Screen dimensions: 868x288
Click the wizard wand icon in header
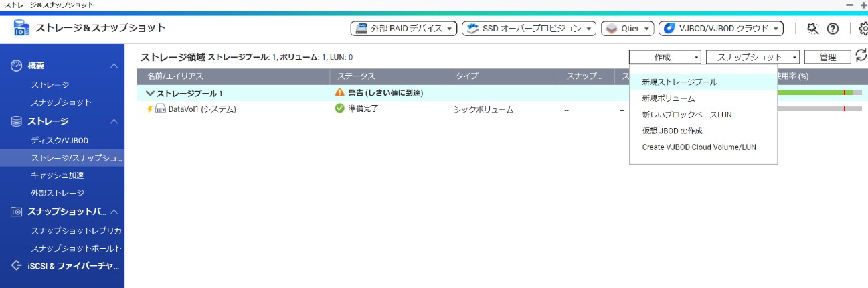(813, 29)
